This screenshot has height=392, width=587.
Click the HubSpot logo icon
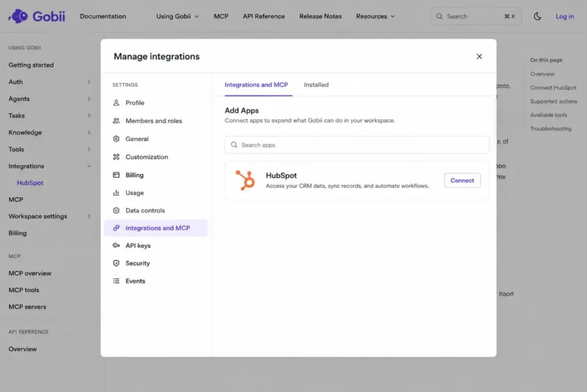pyautogui.click(x=245, y=180)
